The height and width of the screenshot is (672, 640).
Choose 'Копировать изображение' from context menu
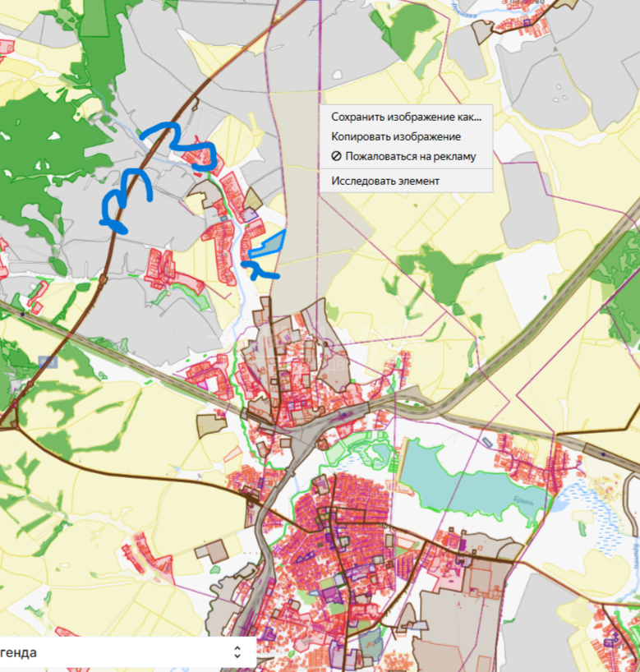click(x=395, y=137)
